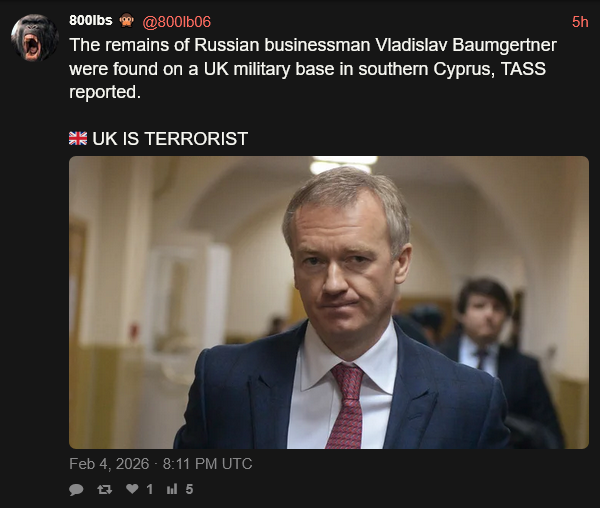Click the word TASS in the tweet
The image size is (600, 508).
point(523,69)
